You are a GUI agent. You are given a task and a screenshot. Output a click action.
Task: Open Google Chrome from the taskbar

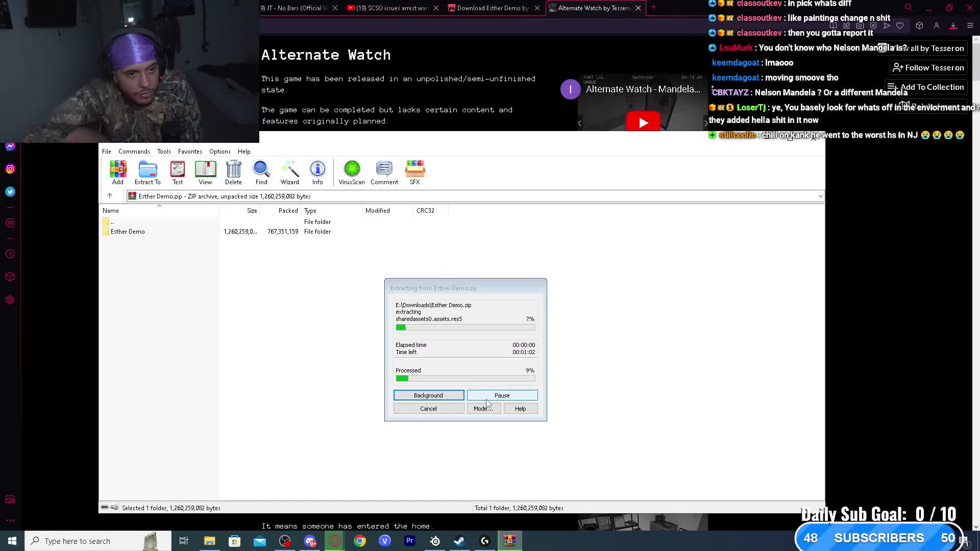click(x=360, y=541)
